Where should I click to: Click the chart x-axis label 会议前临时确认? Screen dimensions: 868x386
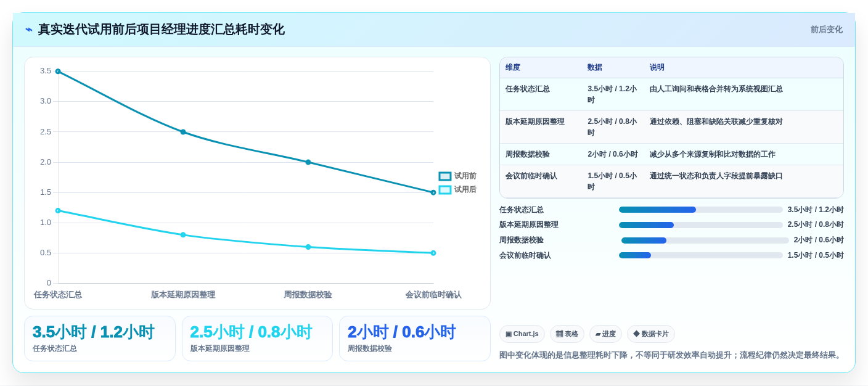pyautogui.click(x=433, y=295)
